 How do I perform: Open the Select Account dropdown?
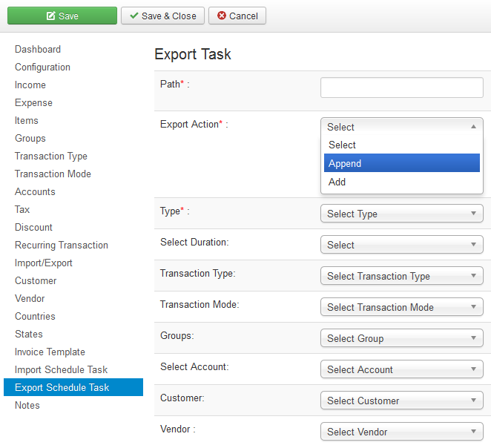coord(402,369)
